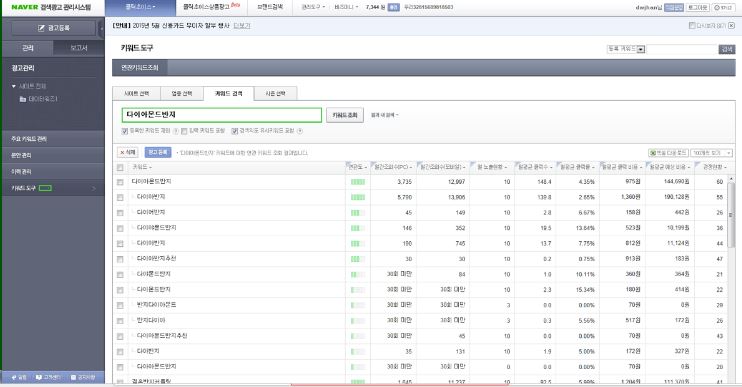The height and width of the screenshot is (387, 742).
Task: Close the notice banner with X icon
Action: [732, 26]
